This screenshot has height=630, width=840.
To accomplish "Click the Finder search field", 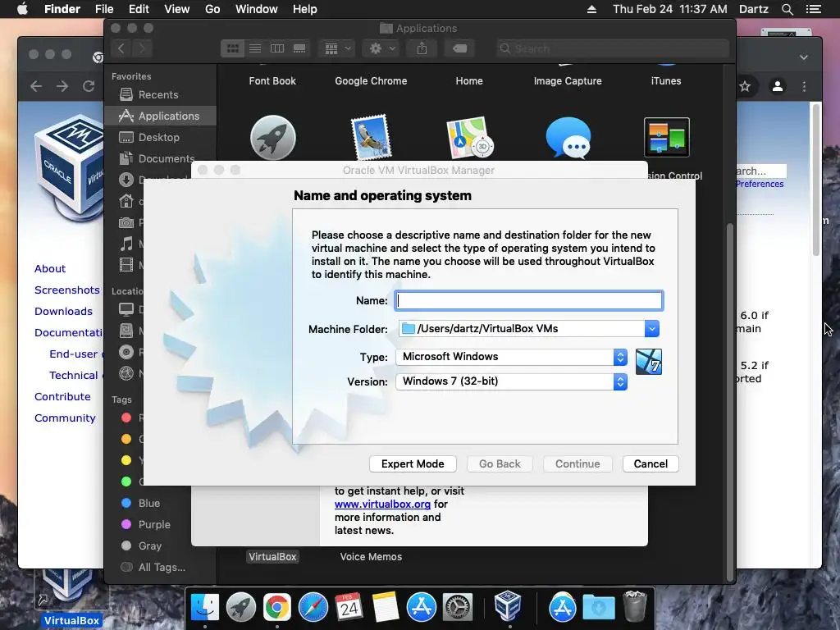I will [612, 48].
